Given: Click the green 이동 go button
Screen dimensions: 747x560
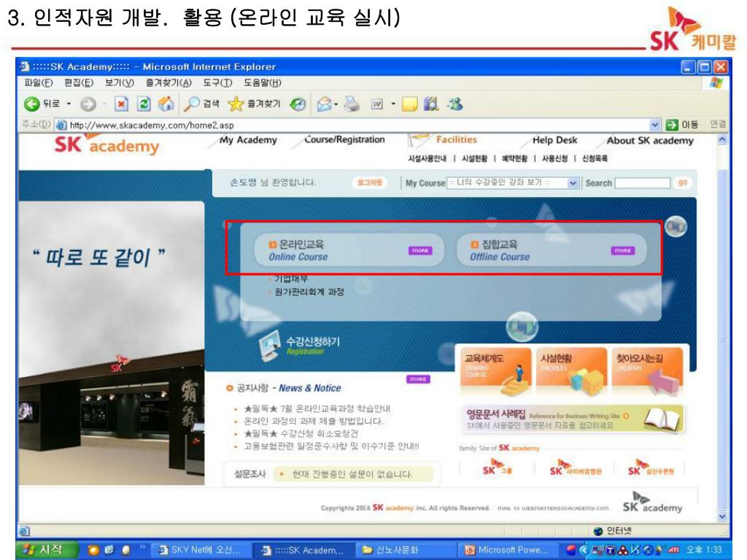Looking at the screenshot, I should point(682,125).
